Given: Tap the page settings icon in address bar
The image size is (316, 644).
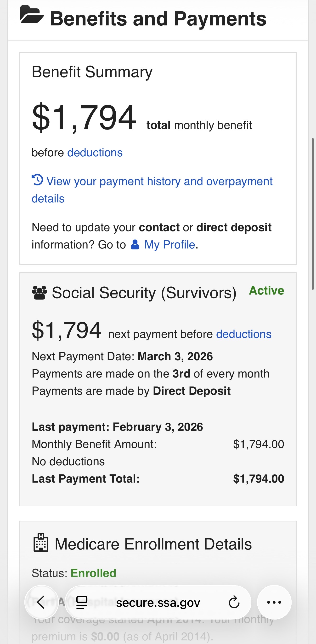Looking at the screenshot, I should click(x=82, y=602).
